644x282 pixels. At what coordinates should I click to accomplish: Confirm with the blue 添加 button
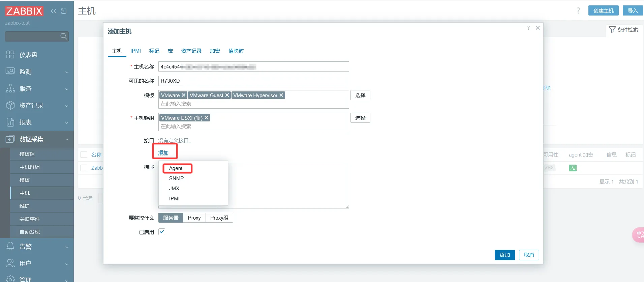pyautogui.click(x=505, y=255)
